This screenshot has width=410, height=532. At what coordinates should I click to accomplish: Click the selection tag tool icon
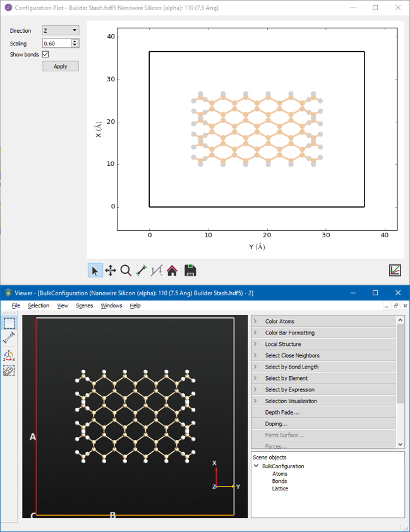[x=9, y=370]
